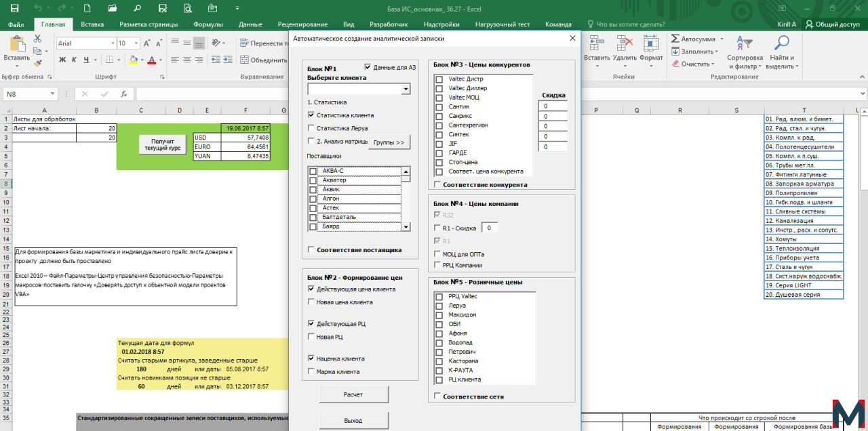
Task: Enable Статистика Леруа checkbox
Action: pos(311,127)
